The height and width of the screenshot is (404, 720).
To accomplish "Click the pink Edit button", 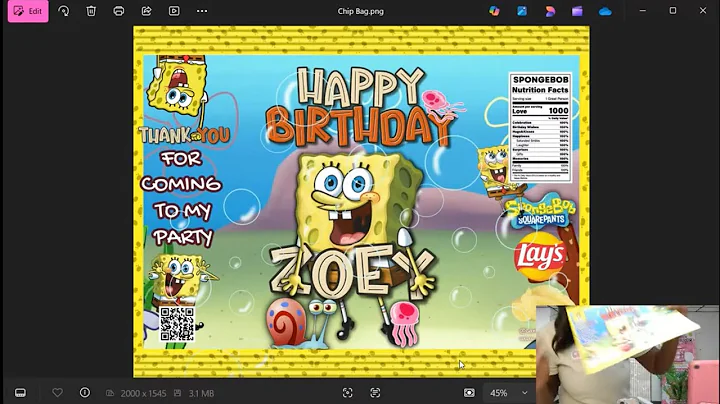I will [28, 11].
